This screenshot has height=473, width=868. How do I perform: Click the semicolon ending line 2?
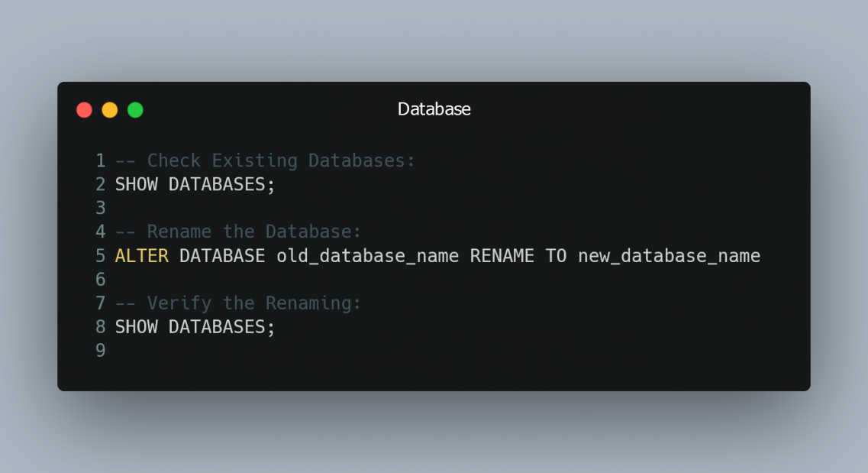click(x=271, y=184)
